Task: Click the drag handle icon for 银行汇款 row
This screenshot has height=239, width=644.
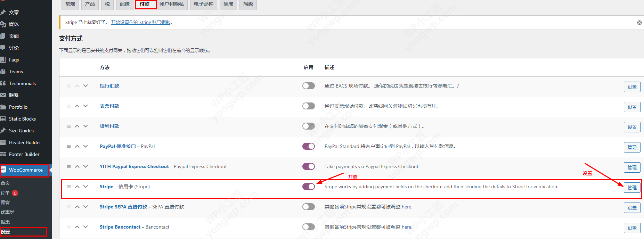Action: [x=69, y=86]
